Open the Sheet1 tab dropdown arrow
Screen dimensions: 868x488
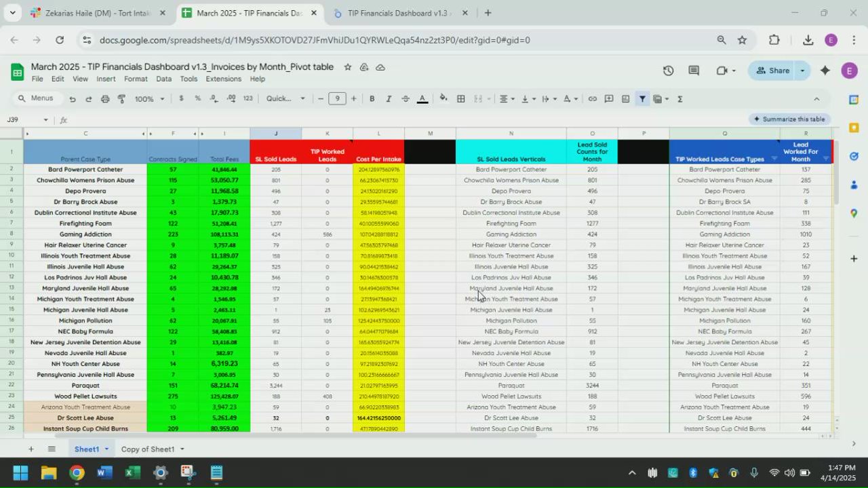(x=106, y=449)
